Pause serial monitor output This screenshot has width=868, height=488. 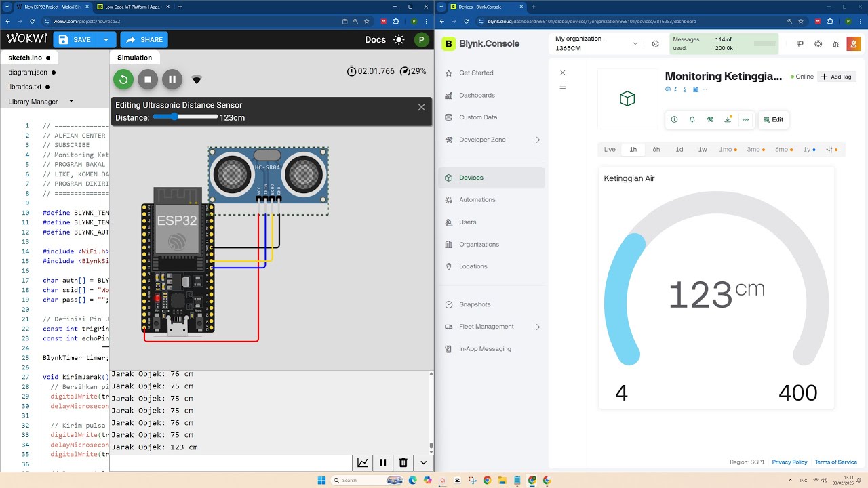(x=383, y=463)
